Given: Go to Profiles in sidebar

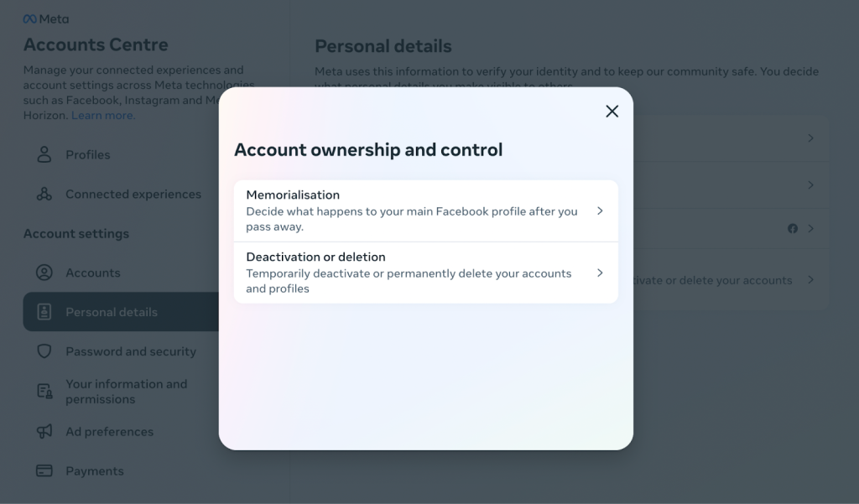Looking at the screenshot, I should point(88,154).
